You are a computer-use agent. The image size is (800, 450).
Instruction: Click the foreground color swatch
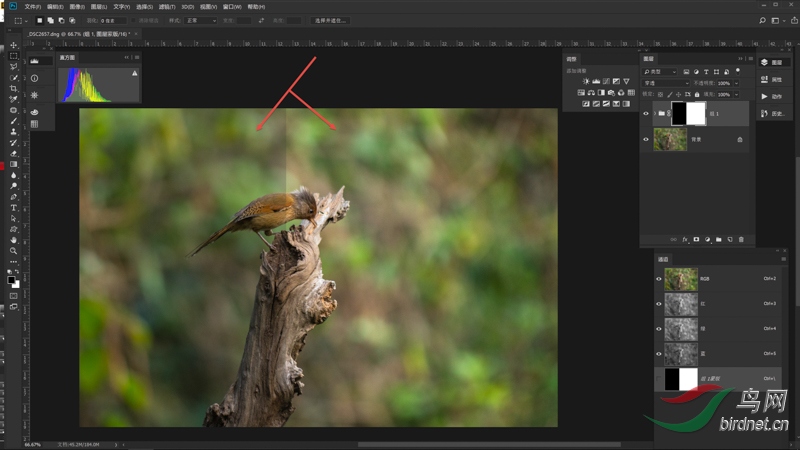(x=12, y=280)
